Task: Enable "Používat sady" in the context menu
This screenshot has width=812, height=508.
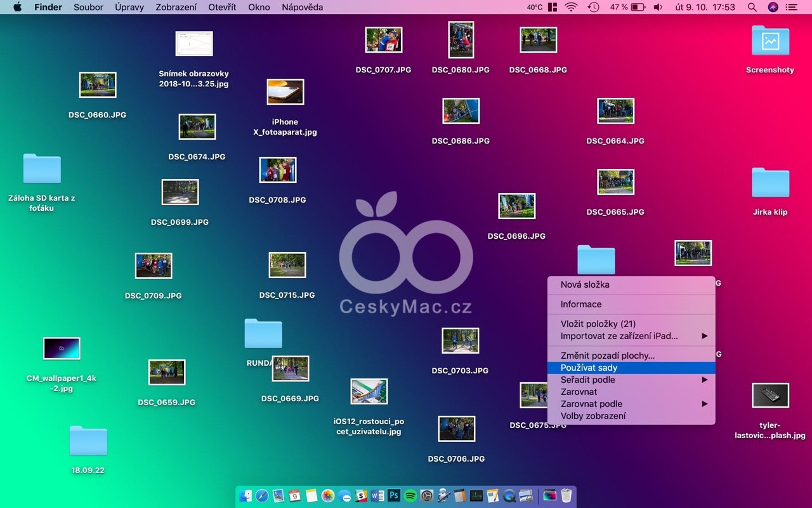Action: (589, 368)
